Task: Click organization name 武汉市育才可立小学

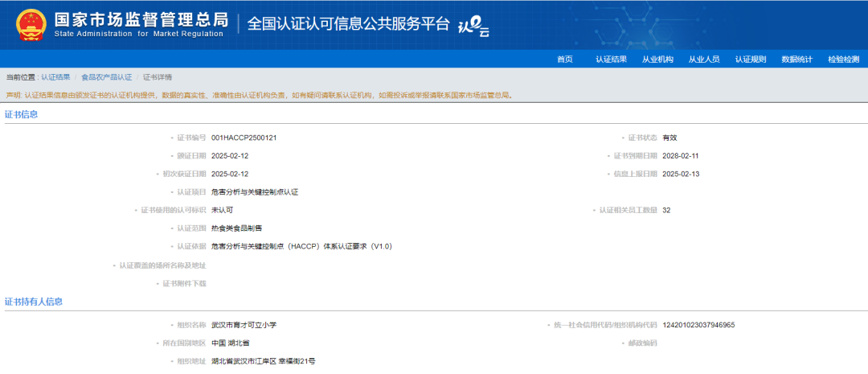Action: point(244,325)
